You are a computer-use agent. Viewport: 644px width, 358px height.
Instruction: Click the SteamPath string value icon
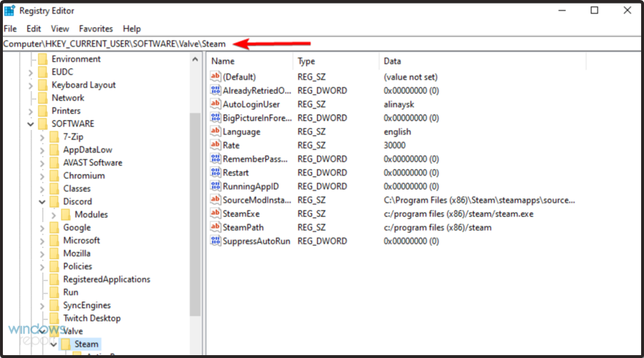(215, 227)
